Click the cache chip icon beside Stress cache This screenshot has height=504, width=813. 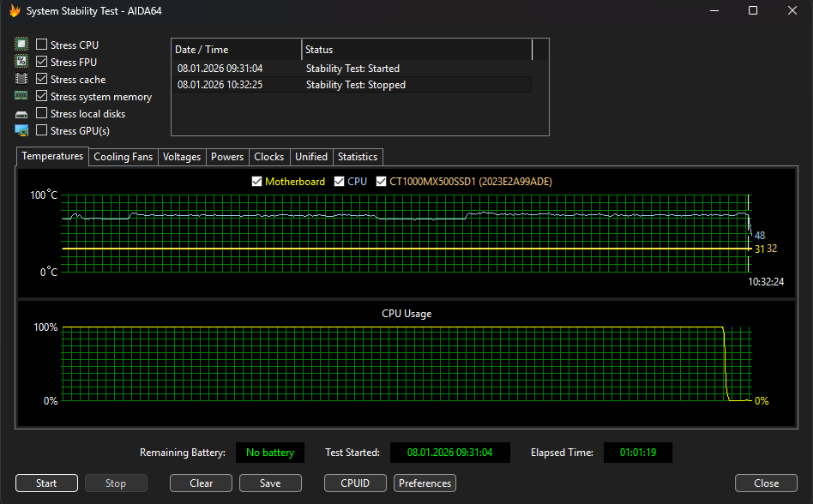(21, 79)
